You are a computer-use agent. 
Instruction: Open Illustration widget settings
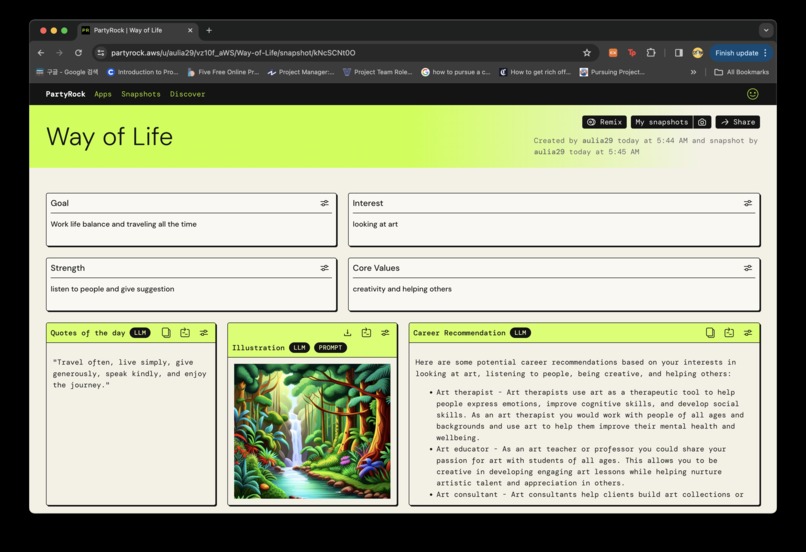385,333
